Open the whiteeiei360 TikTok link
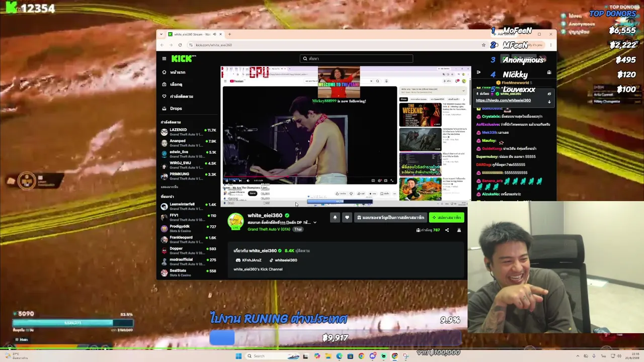The image size is (644, 362). click(x=283, y=260)
